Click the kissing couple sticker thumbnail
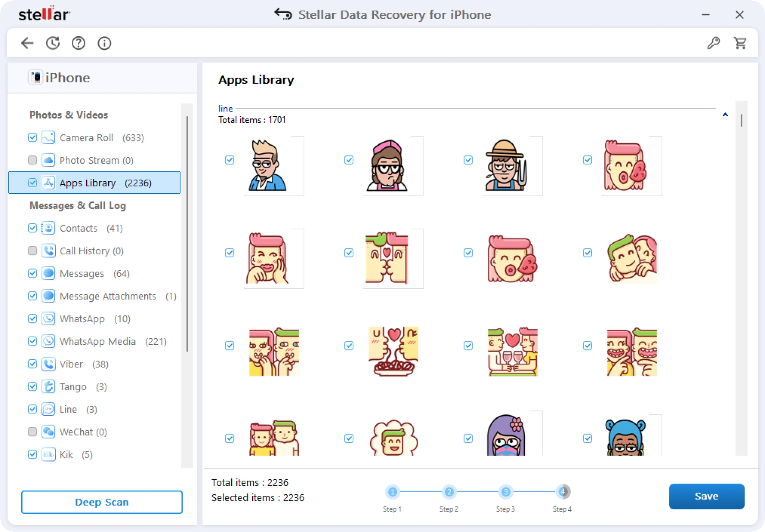 tap(393, 258)
